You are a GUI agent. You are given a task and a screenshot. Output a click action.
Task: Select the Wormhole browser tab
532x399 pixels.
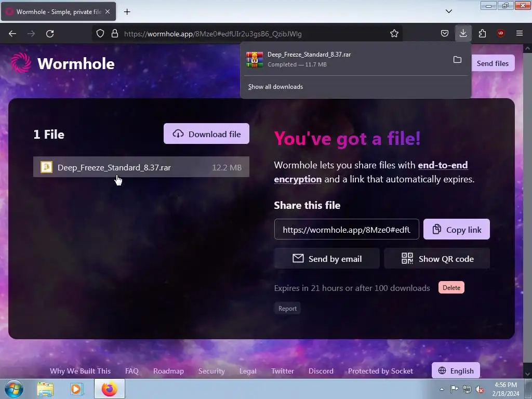58,11
